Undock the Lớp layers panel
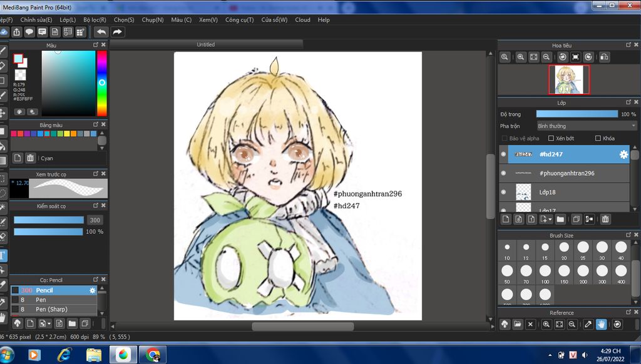This screenshot has width=641, height=364. [x=628, y=102]
